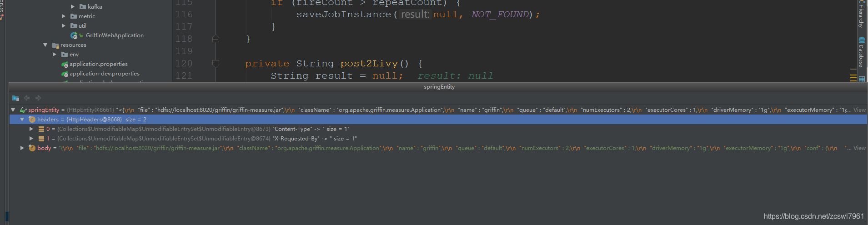Click the forward arrow in inspector toolbar
Image resolution: width=868 pixels, height=225 pixels.
38,98
